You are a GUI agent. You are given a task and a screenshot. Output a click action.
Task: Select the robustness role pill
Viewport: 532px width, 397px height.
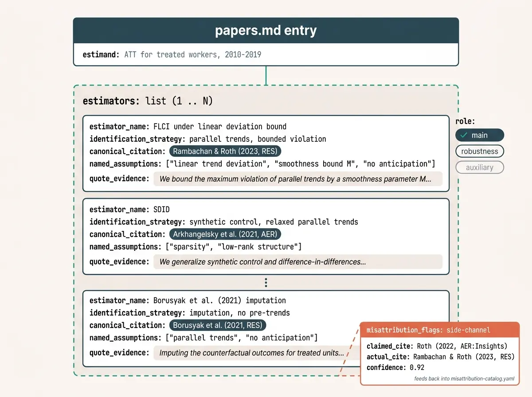[480, 151]
